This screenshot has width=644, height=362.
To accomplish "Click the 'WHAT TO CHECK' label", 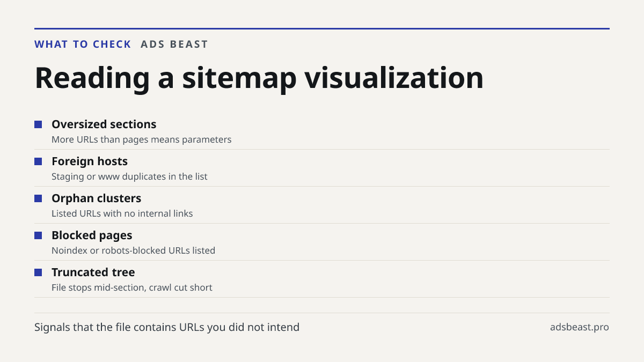I will pos(83,45).
